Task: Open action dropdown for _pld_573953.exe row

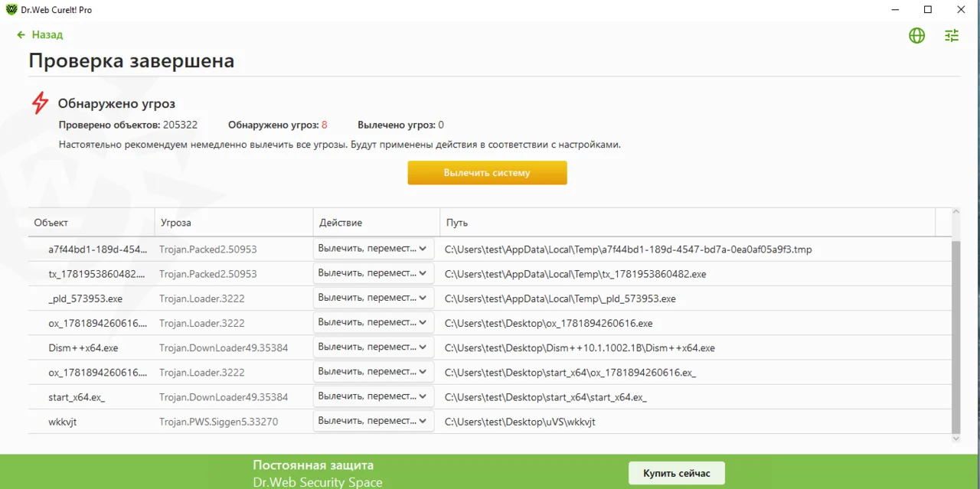Action: coord(374,298)
